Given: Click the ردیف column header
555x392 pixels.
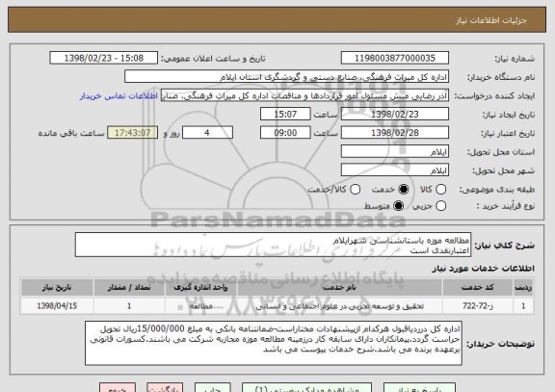Looking at the screenshot, I should [523, 287].
